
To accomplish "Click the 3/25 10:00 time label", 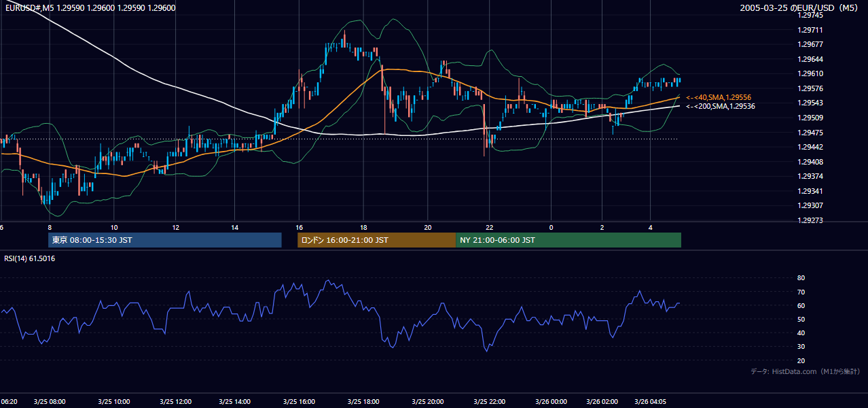I will coord(113,401).
